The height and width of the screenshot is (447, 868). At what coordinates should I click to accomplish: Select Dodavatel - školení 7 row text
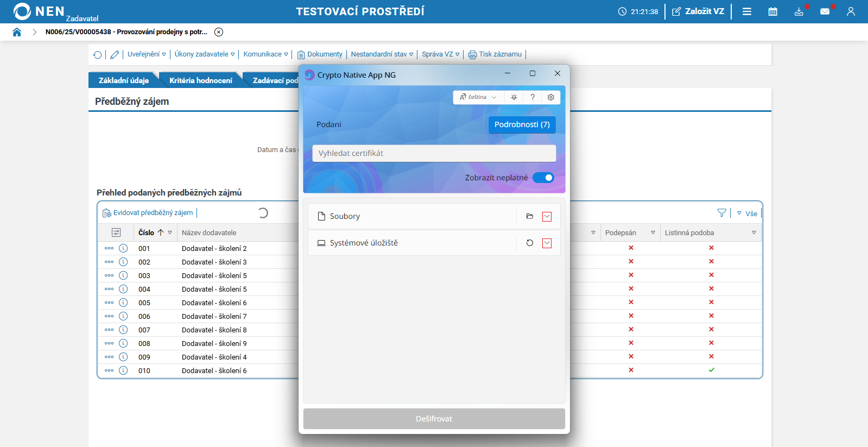214,316
